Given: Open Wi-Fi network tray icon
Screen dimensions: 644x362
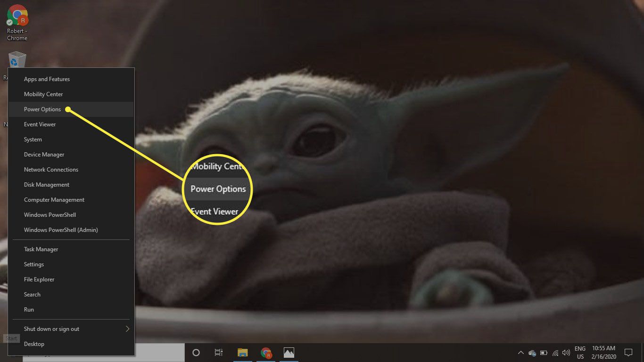Looking at the screenshot, I should point(555,353).
